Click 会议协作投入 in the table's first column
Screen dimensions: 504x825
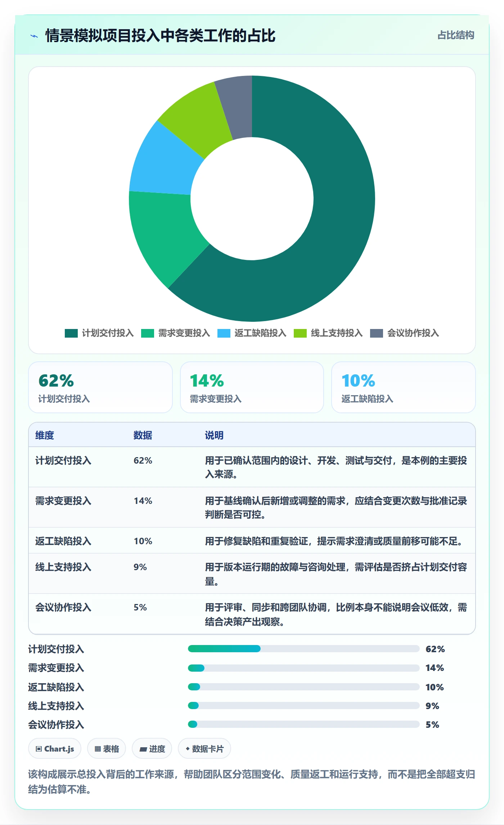(x=63, y=608)
